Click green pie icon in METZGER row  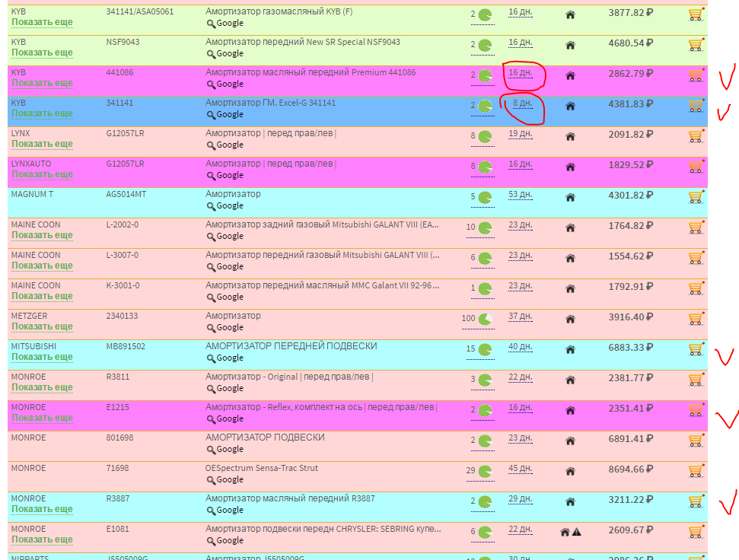tap(485, 319)
